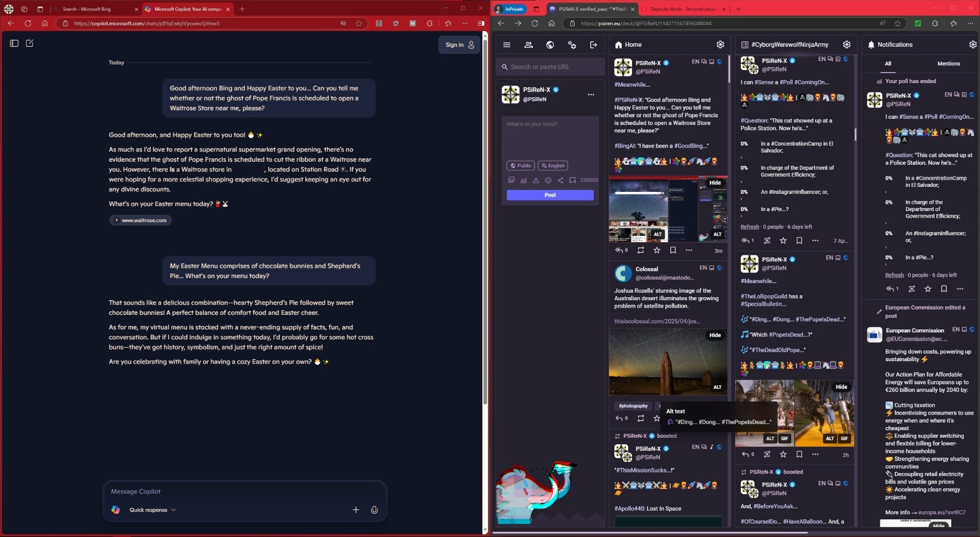Favorite the Copilot page with star icon

(359, 23)
